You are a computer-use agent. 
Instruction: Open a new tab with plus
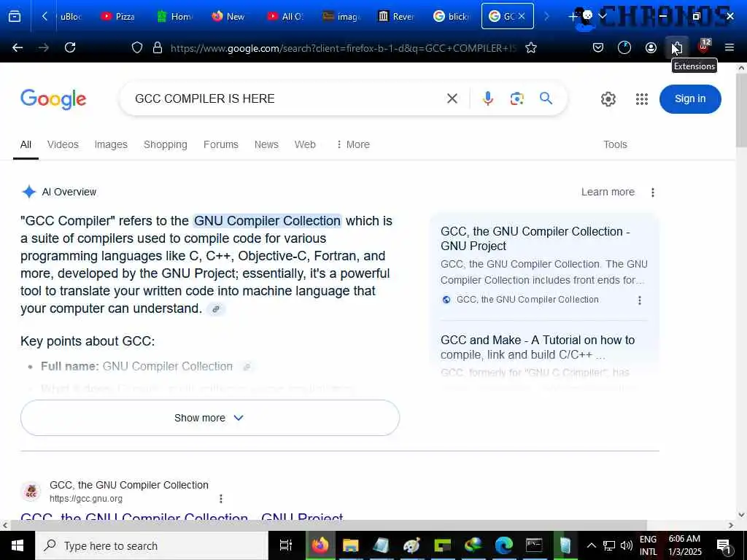point(572,17)
